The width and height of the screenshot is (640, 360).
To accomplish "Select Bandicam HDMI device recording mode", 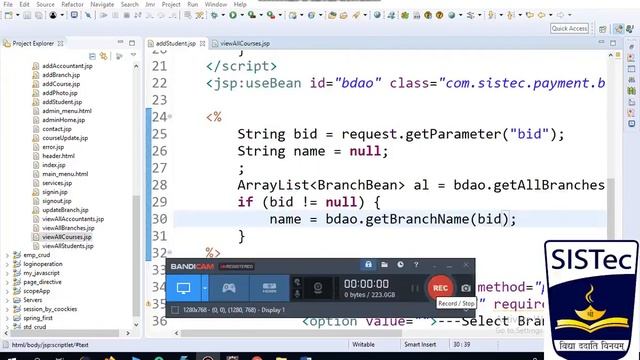I will click(269, 288).
